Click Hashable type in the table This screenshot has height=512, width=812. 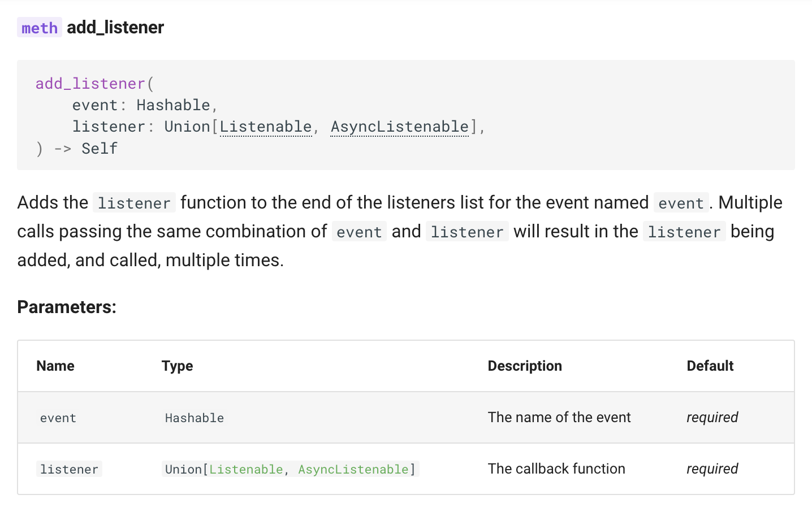194,418
